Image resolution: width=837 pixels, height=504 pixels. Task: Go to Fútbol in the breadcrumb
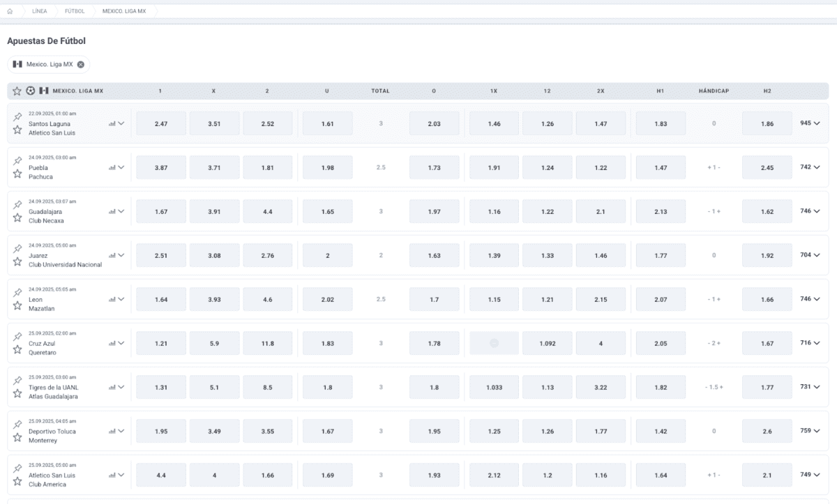tap(75, 11)
